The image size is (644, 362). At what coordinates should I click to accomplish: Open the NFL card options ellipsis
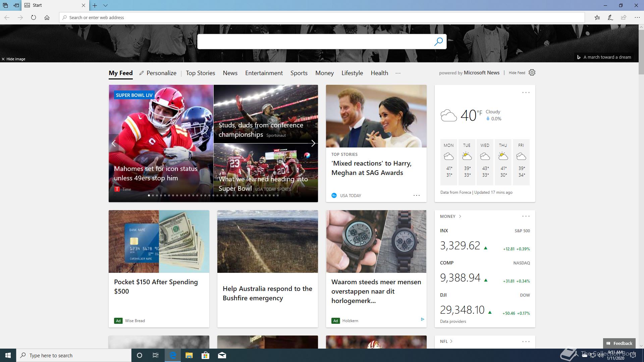(x=526, y=342)
